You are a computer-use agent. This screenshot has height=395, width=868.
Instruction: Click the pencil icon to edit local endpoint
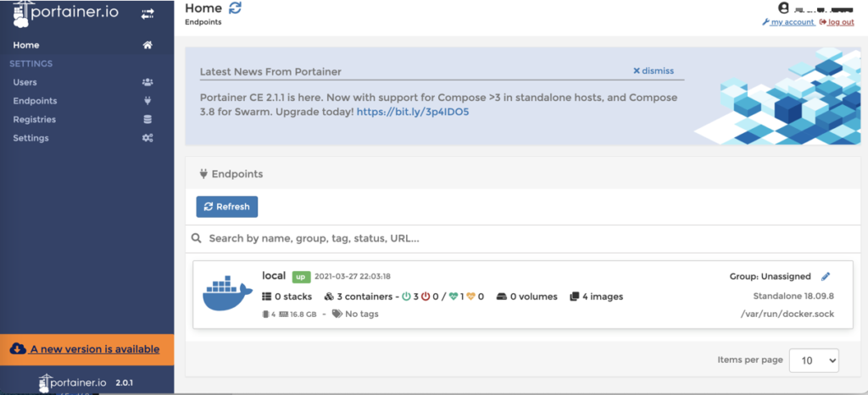pos(826,276)
